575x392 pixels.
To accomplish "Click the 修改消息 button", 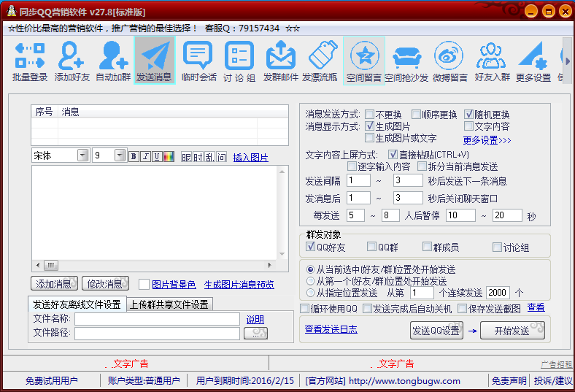I will point(105,283).
